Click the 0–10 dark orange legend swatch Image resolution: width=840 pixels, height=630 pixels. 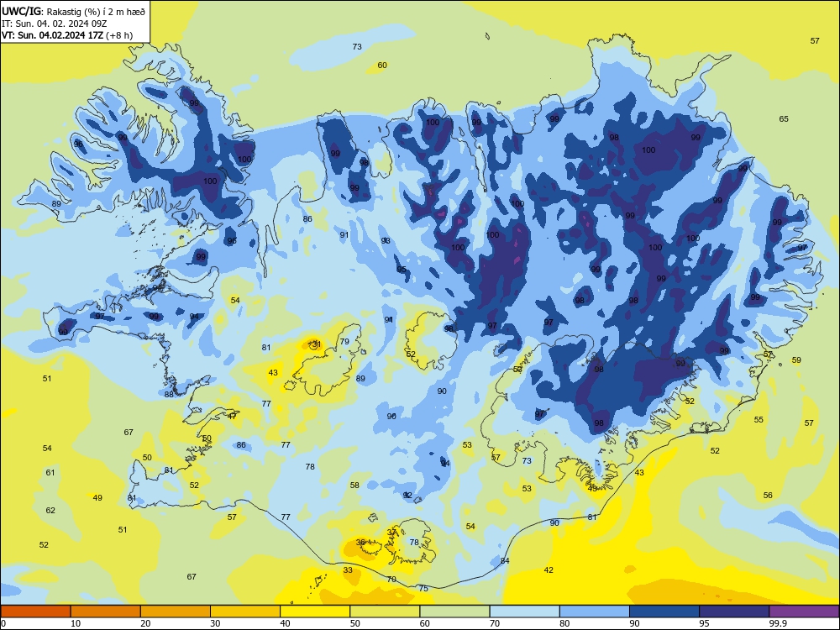tap(35, 612)
